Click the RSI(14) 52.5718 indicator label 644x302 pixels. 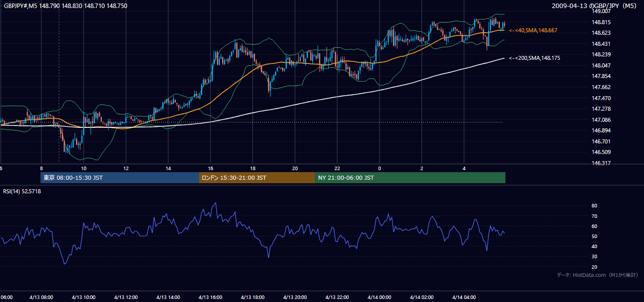click(x=22, y=191)
